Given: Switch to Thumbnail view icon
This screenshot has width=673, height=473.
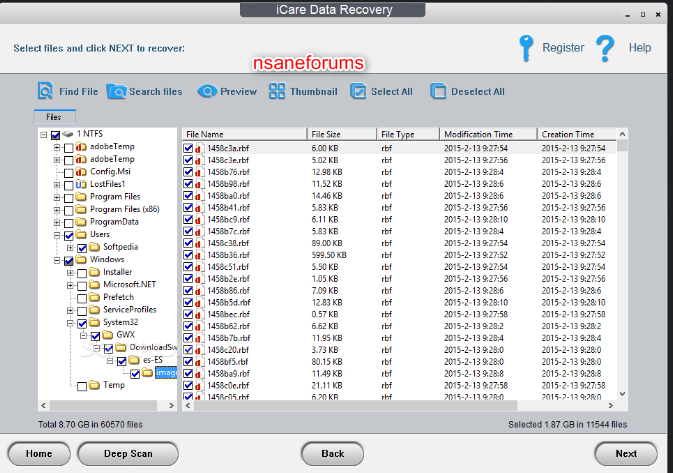Looking at the screenshot, I should pos(277,91).
